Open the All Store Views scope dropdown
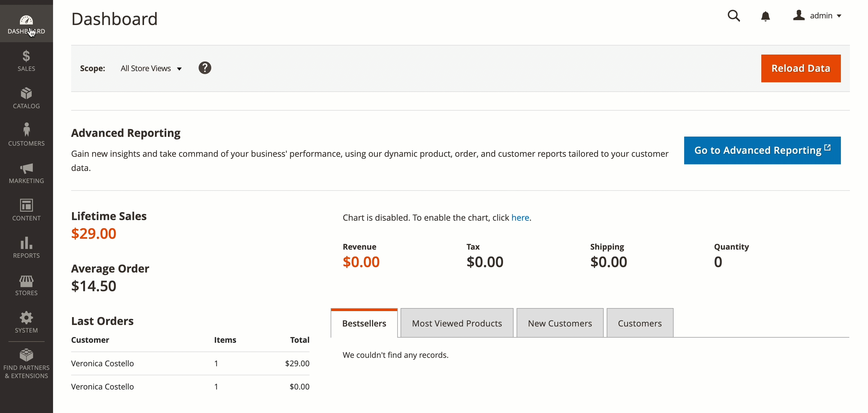This screenshot has width=868, height=413. 151,68
